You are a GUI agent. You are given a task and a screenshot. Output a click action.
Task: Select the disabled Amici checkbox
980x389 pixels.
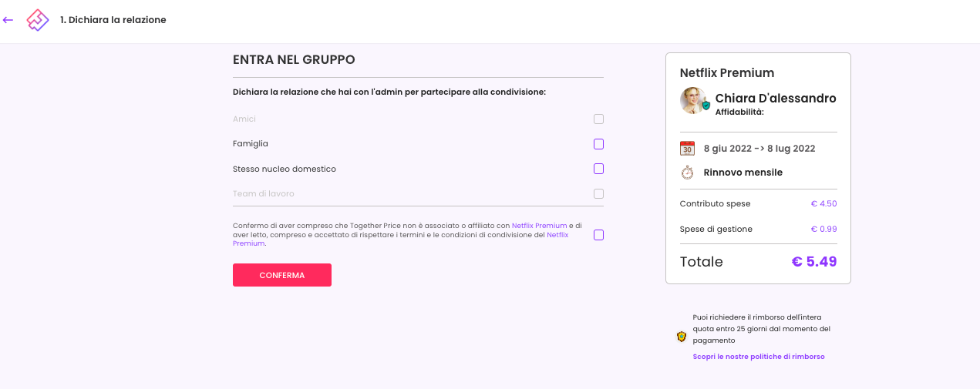[x=598, y=119]
